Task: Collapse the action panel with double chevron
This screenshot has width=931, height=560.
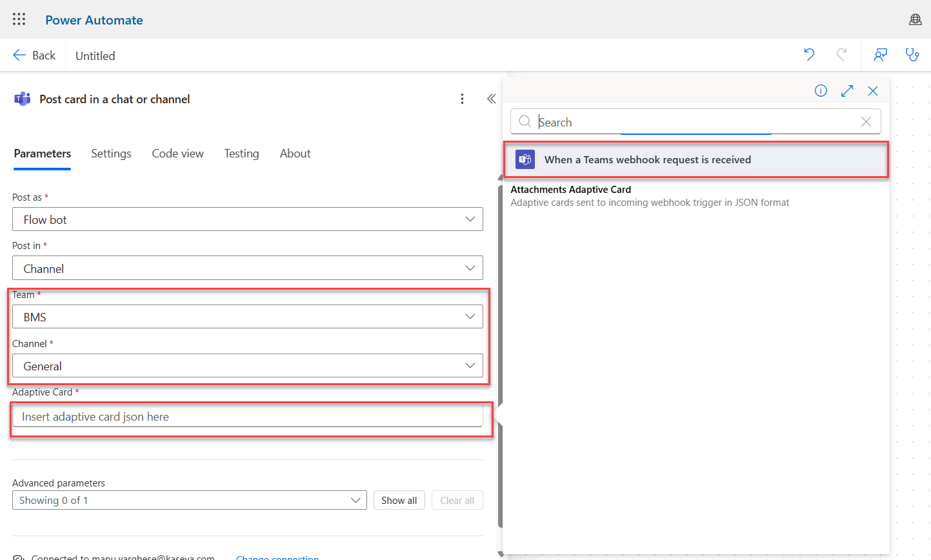Action: pos(491,99)
